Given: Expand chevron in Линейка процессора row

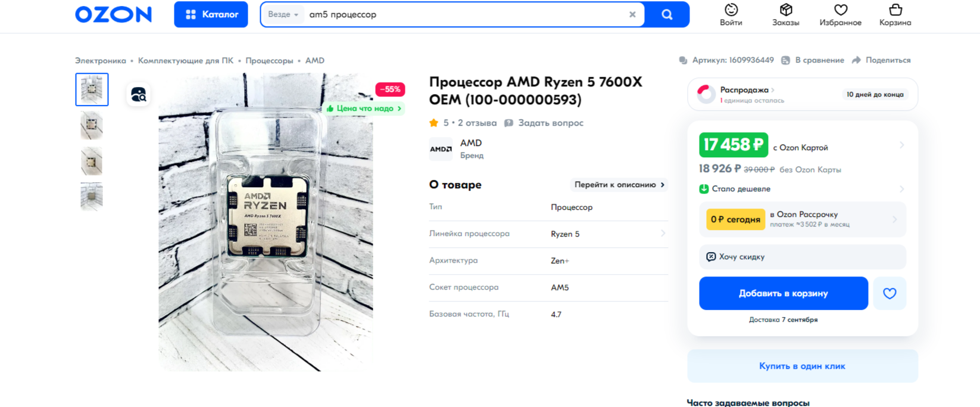Looking at the screenshot, I should pos(663,234).
